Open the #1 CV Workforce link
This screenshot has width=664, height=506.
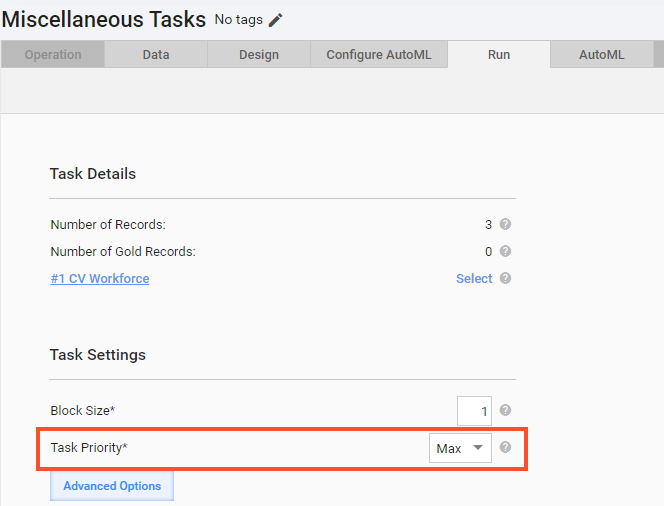(x=100, y=279)
